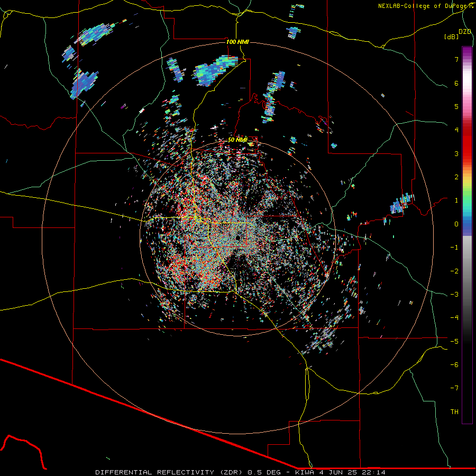Click the -7 value on color scale

(x=454, y=388)
